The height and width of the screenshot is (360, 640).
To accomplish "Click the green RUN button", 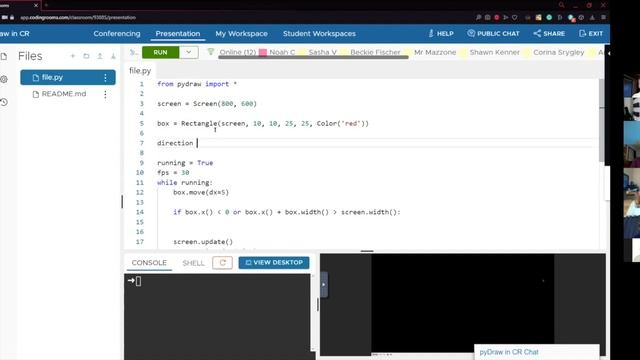I will pos(160,52).
